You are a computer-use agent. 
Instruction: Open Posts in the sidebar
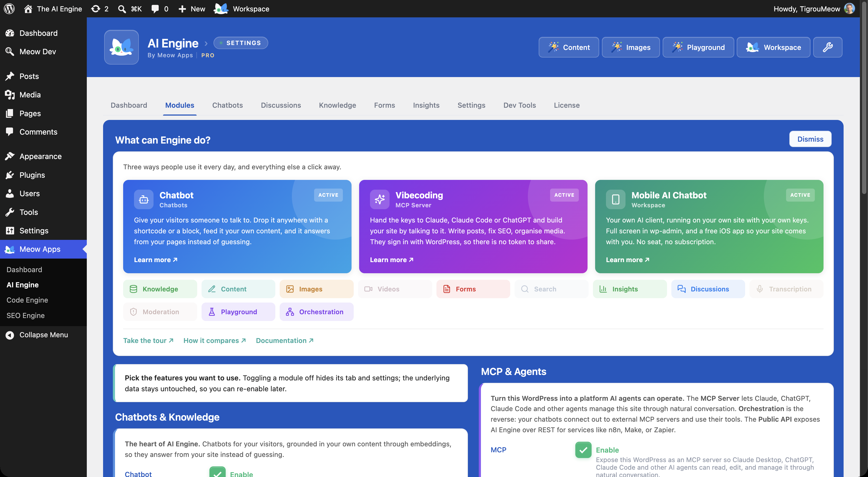pyautogui.click(x=43, y=76)
